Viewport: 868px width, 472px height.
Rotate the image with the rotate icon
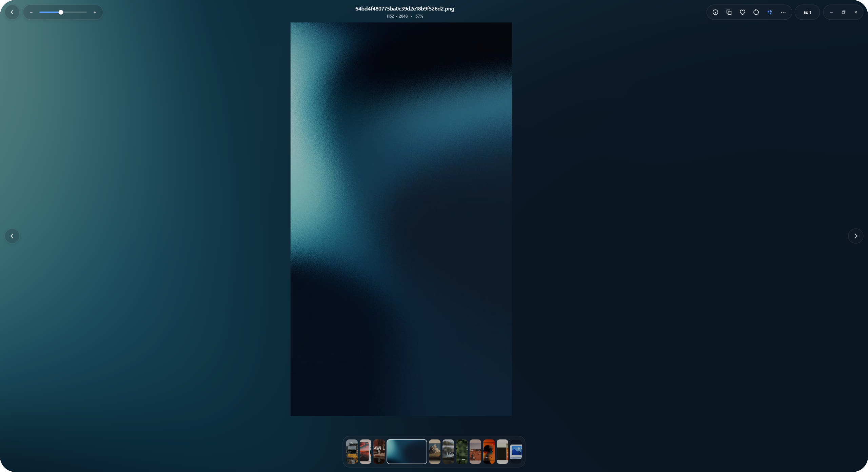coord(756,12)
